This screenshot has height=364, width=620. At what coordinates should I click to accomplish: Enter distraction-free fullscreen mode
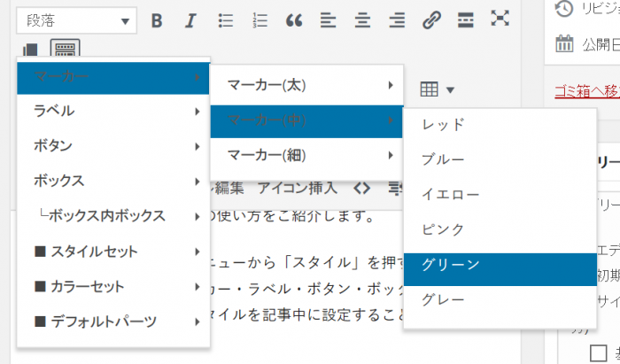coord(500,19)
